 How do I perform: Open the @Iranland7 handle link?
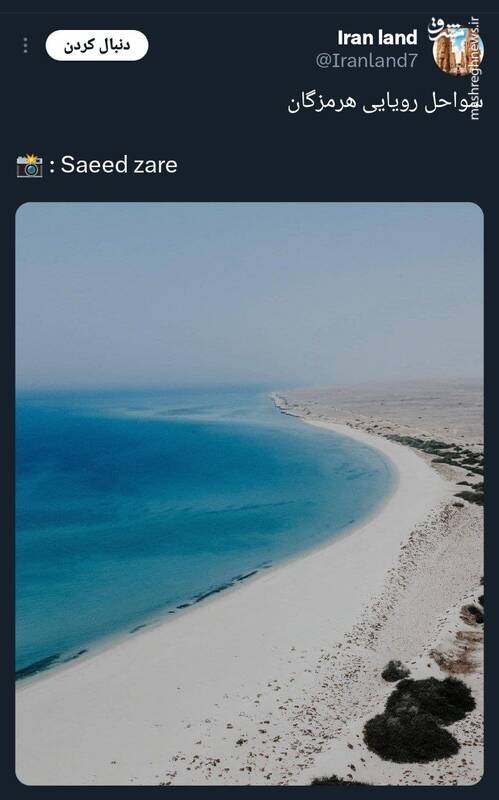[x=366, y=61]
